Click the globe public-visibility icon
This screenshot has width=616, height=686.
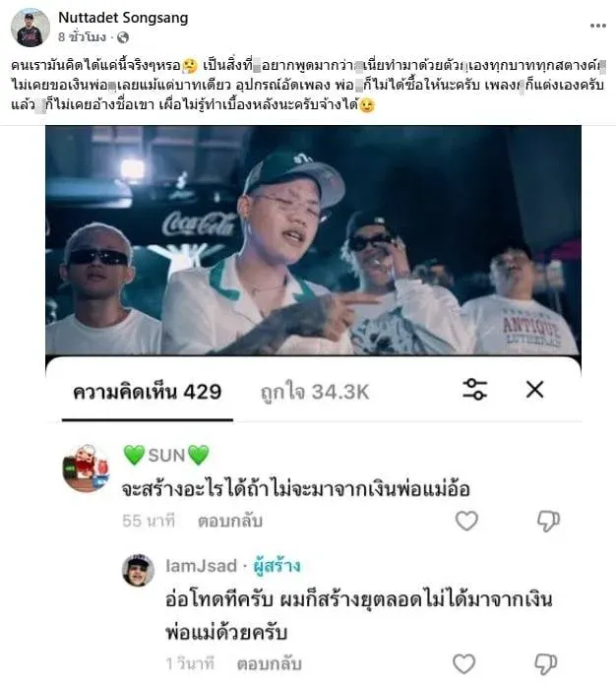coord(123,37)
